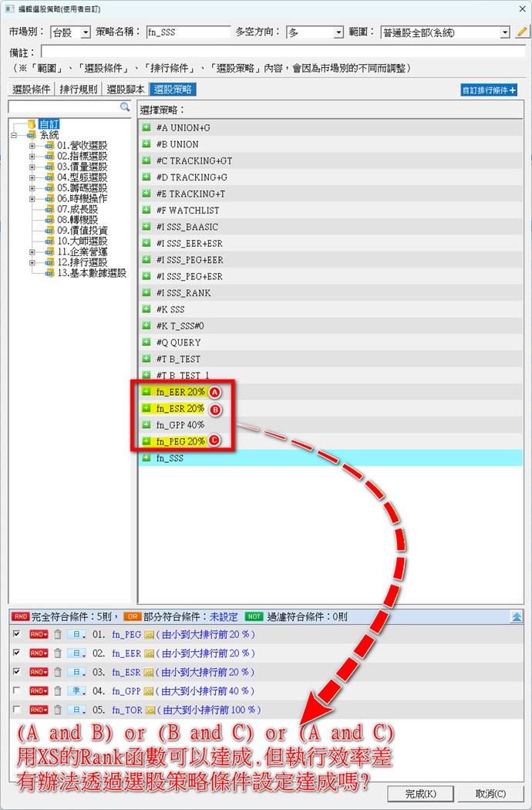Uncheck the 01 fn_PEG condition checkbox
This screenshot has height=810, width=532.
17,634
